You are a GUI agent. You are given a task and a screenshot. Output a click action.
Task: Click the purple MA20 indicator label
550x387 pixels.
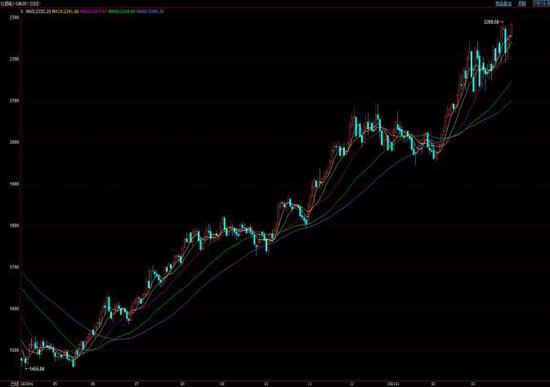point(93,11)
